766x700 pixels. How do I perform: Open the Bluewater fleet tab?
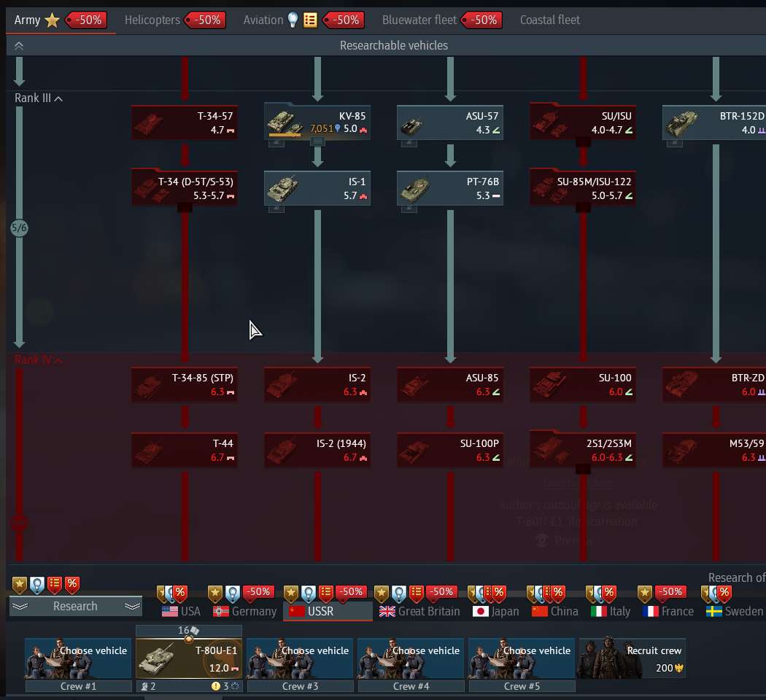coord(419,20)
